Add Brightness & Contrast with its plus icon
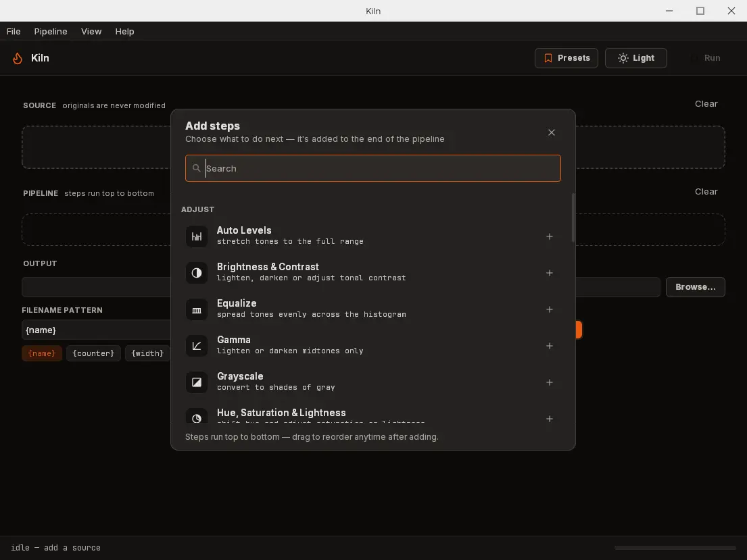The image size is (747, 560). pyautogui.click(x=550, y=273)
